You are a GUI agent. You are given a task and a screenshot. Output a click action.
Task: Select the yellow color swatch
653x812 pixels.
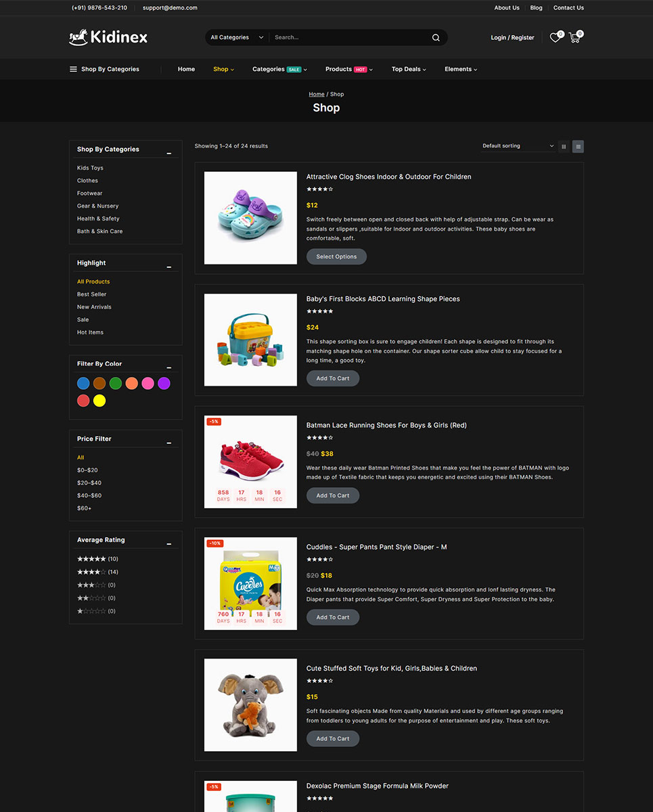pyautogui.click(x=99, y=401)
